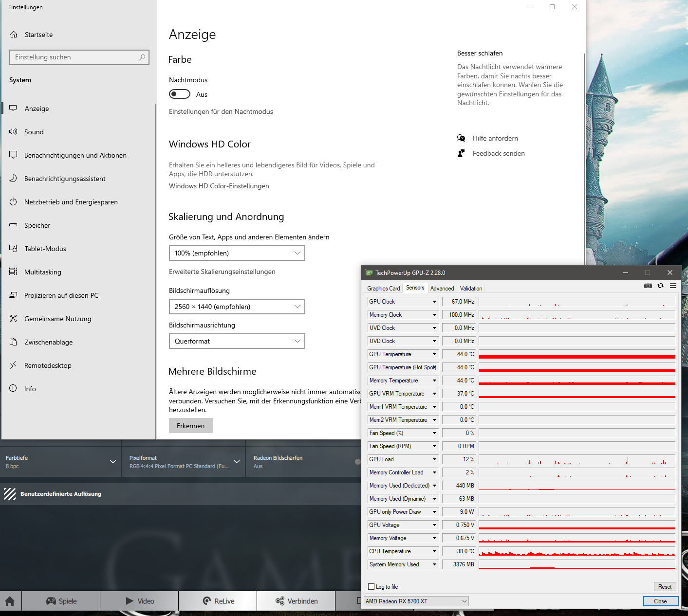Click Hilfe anfordern link

[495, 138]
